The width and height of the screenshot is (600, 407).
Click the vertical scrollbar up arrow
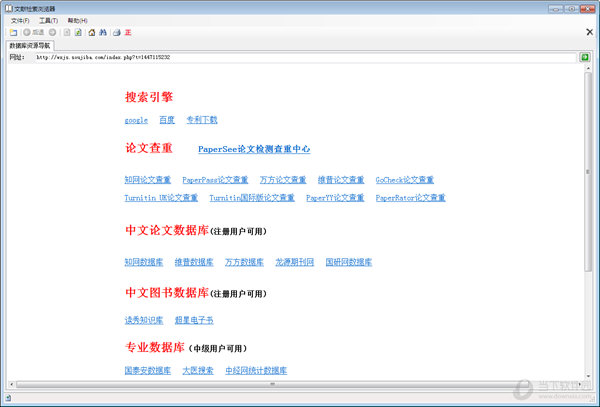[x=588, y=68]
